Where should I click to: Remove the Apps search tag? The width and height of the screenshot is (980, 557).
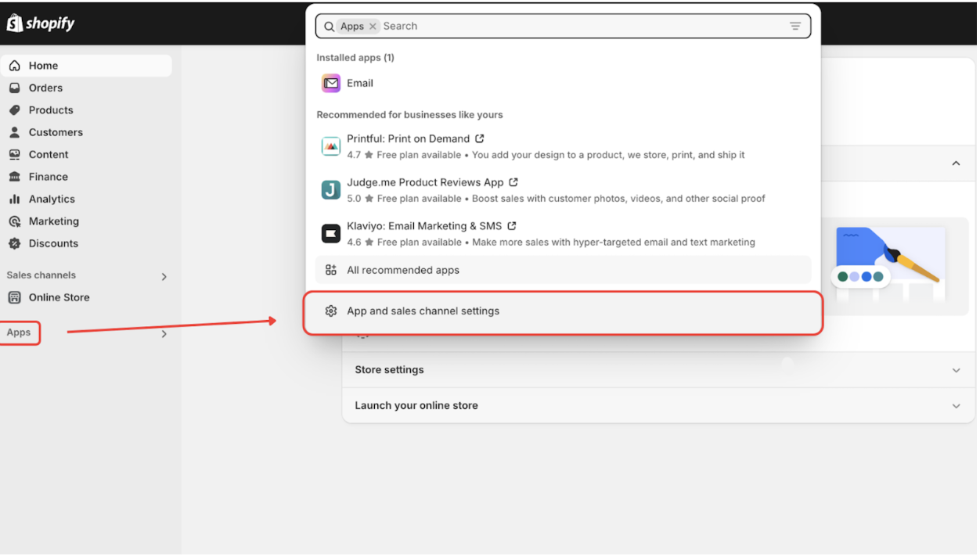click(x=373, y=27)
